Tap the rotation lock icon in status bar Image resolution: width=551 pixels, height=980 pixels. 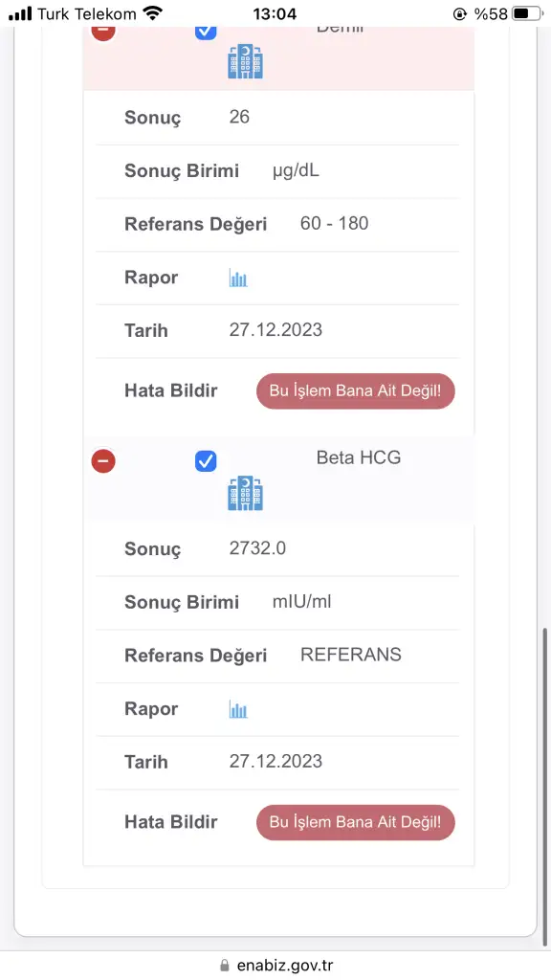point(460,13)
